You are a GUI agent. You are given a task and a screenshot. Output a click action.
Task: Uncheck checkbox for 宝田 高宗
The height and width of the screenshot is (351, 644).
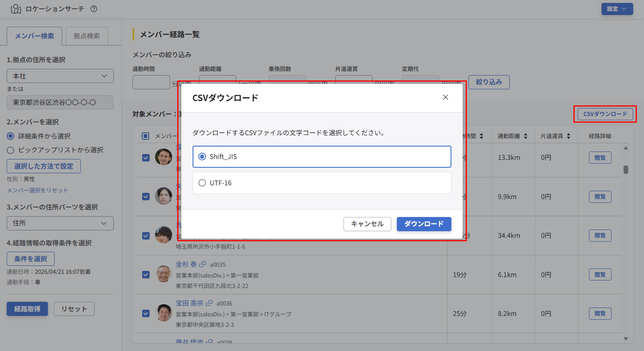(146, 313)
